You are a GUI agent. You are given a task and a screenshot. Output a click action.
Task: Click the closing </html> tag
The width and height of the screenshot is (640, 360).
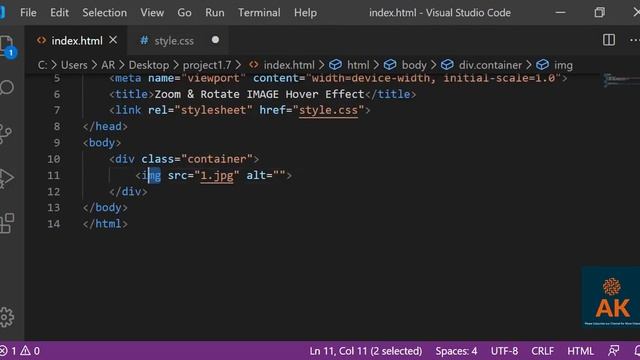pos(105,224)
